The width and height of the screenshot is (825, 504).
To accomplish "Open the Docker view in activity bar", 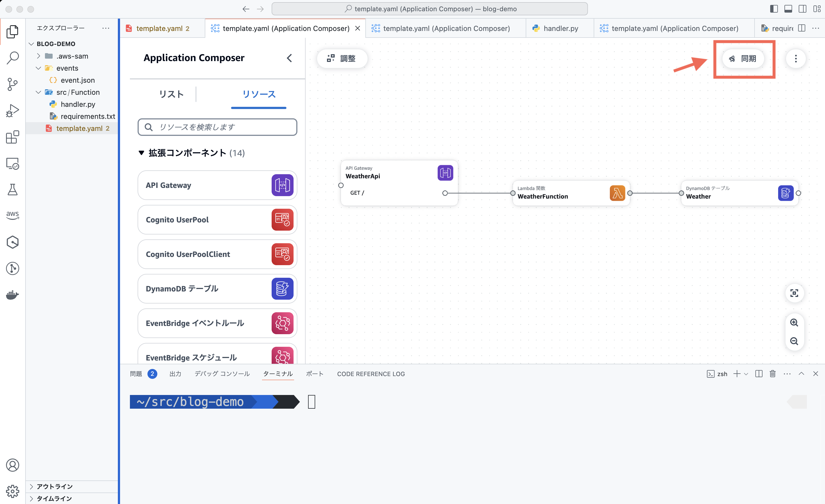I will (x=12, y=294).
